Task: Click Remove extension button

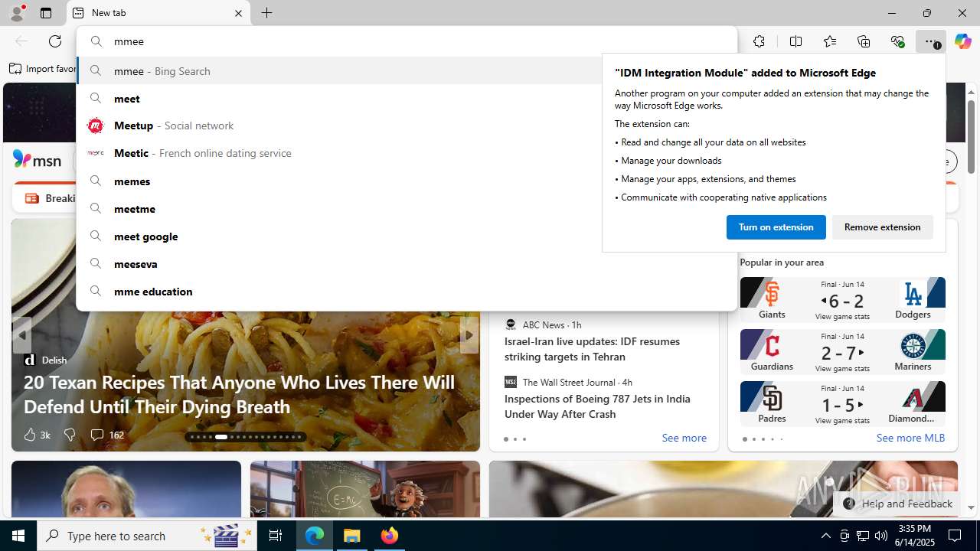Action: (x=882, y=227)
